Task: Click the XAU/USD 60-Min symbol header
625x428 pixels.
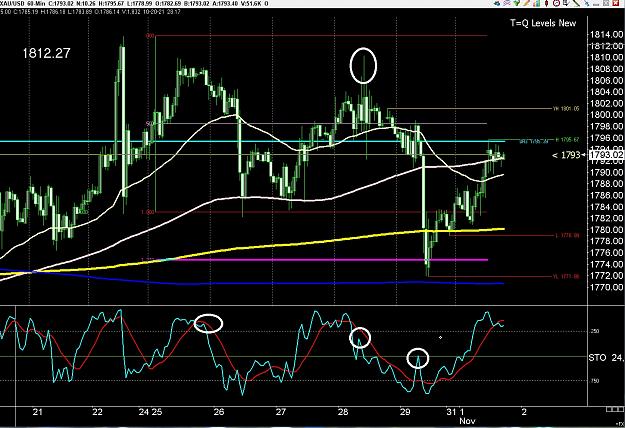Action: pyautogui.click(x=22, y=4)
